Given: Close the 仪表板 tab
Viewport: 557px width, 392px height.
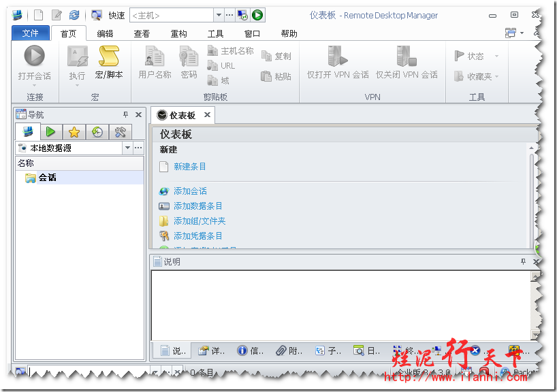Looking at the screenshot, I should click(x=207, y=115).
